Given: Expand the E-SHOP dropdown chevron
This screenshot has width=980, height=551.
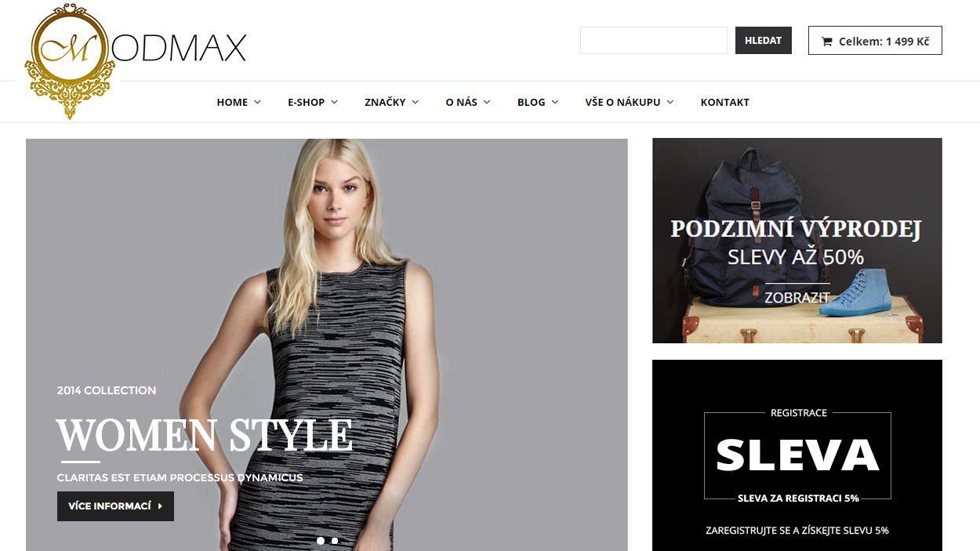Looking at the screenshot, I should pos(334,103).
